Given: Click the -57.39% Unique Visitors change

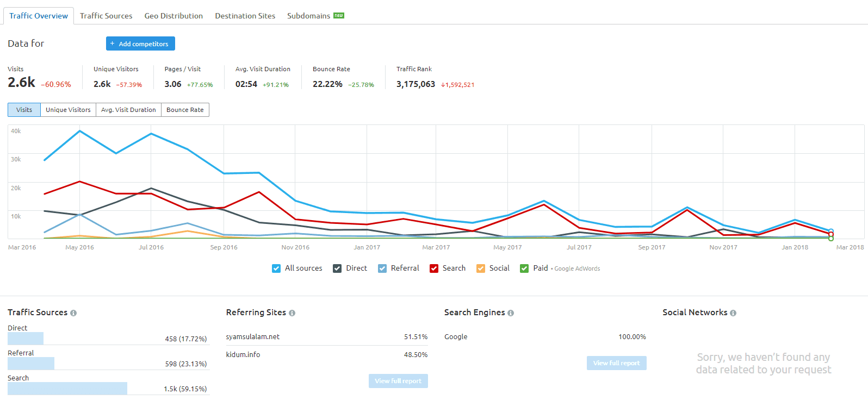Looking at the screenshot, I should (x=129, y=85).
